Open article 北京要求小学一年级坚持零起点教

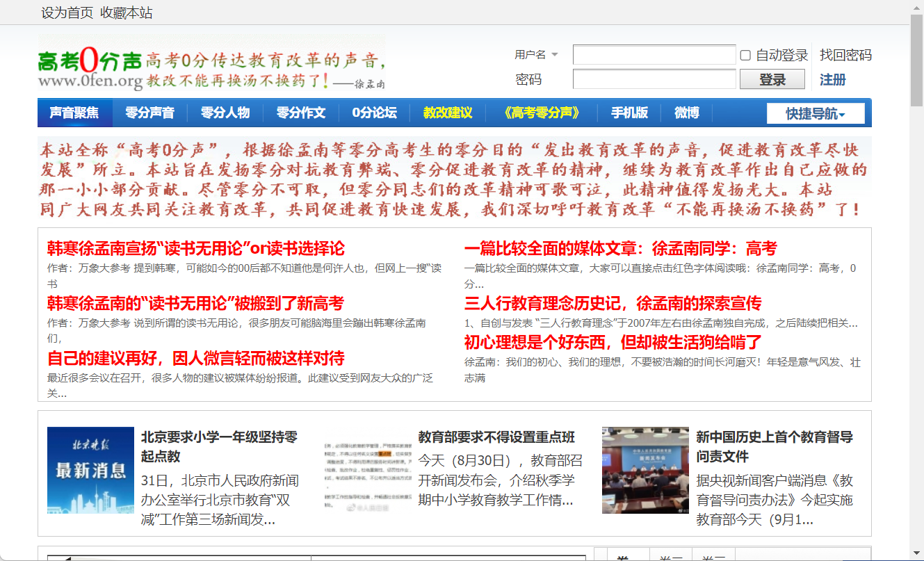(220, 447)
